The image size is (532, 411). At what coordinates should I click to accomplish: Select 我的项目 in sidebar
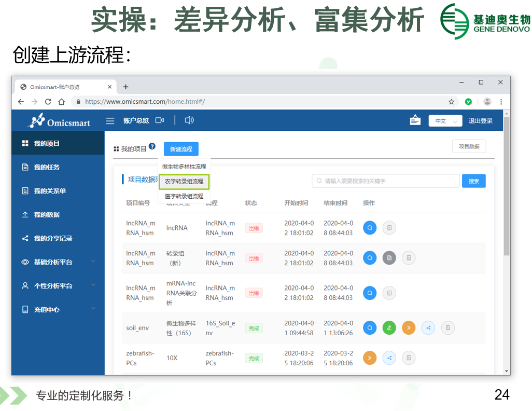(x=58, y=143)
